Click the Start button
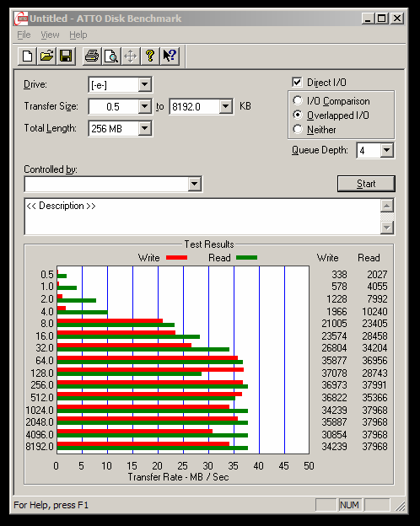 pyautogui.click(x=366, y=184)
